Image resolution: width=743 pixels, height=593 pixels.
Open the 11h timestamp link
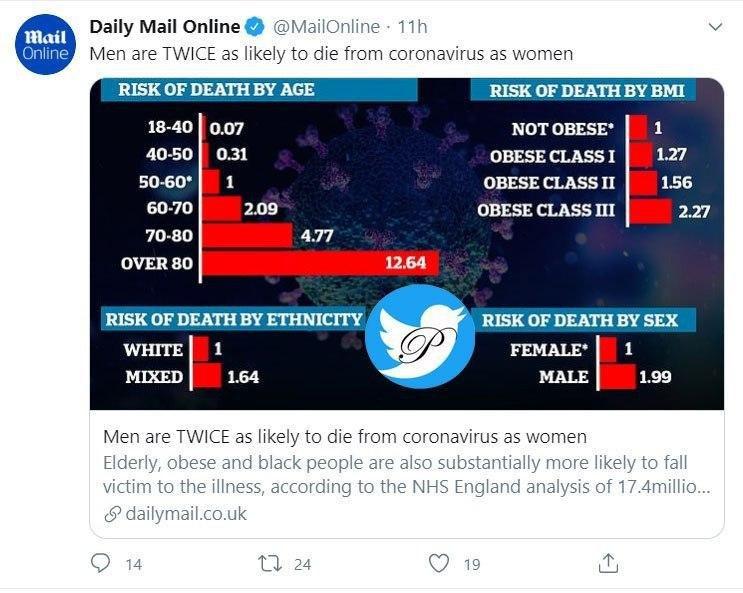[410, 27]
